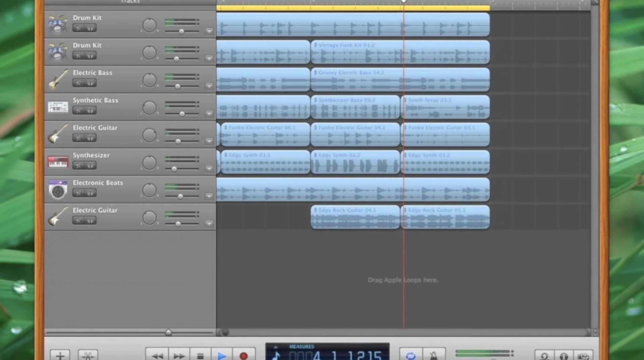Image resolution: width=644 pixels, height=360 pixels.
Task: Enable solo headphones on the Electric Guitar track
Action: (90, 138)
